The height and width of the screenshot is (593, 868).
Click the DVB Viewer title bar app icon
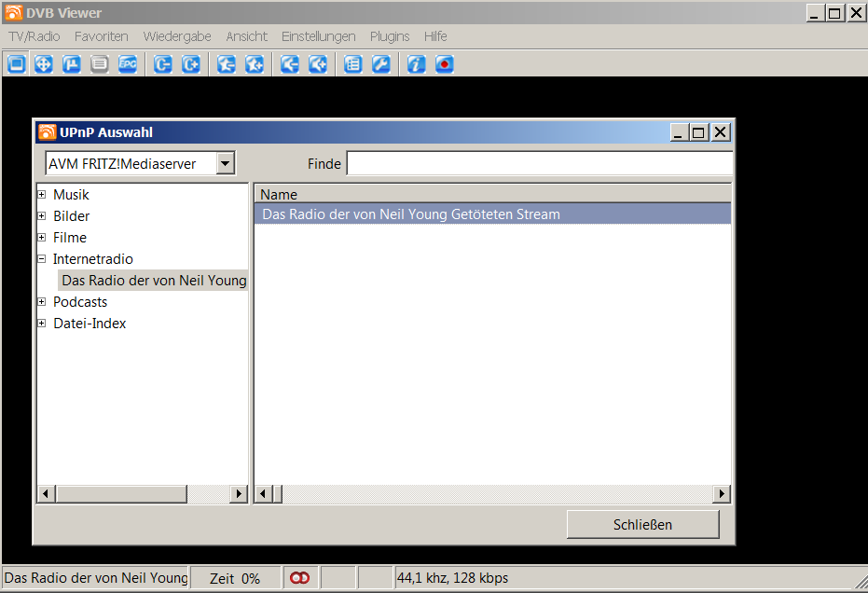tap(13, 12)
